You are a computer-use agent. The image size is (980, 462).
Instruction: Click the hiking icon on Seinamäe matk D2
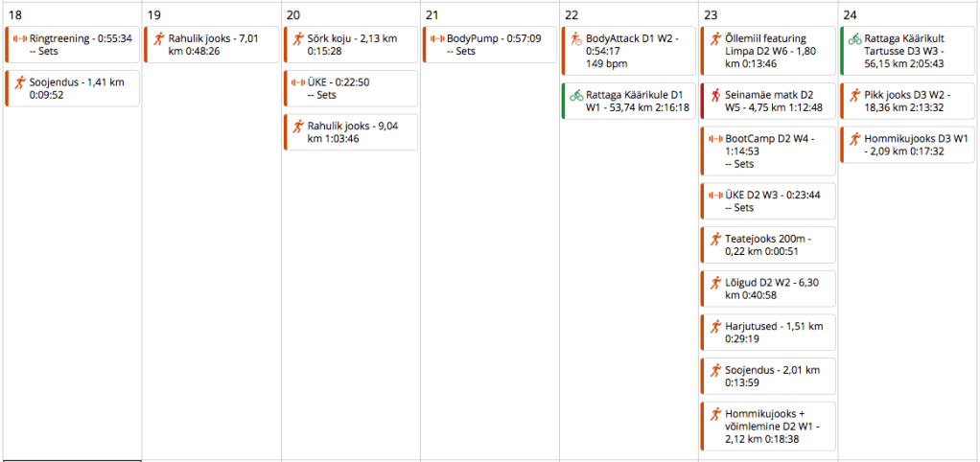pyautogui.click(x=715, y=95)
